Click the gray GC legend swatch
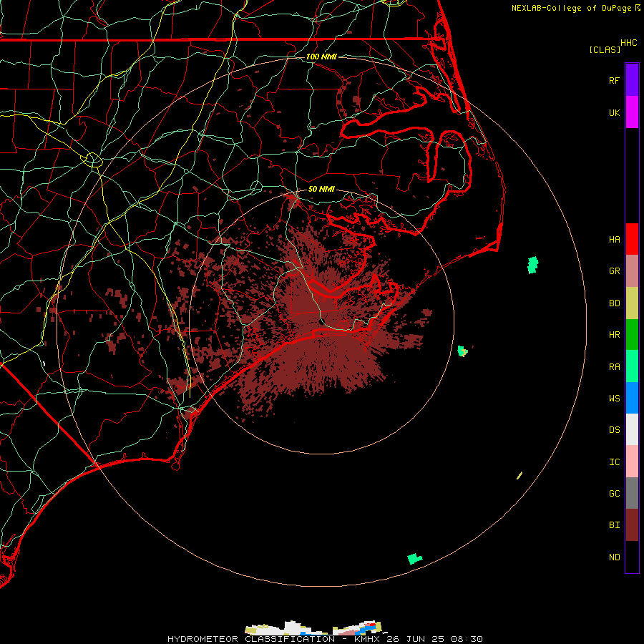This screenshot has width=644, height=644. click(x=632, y=493)
